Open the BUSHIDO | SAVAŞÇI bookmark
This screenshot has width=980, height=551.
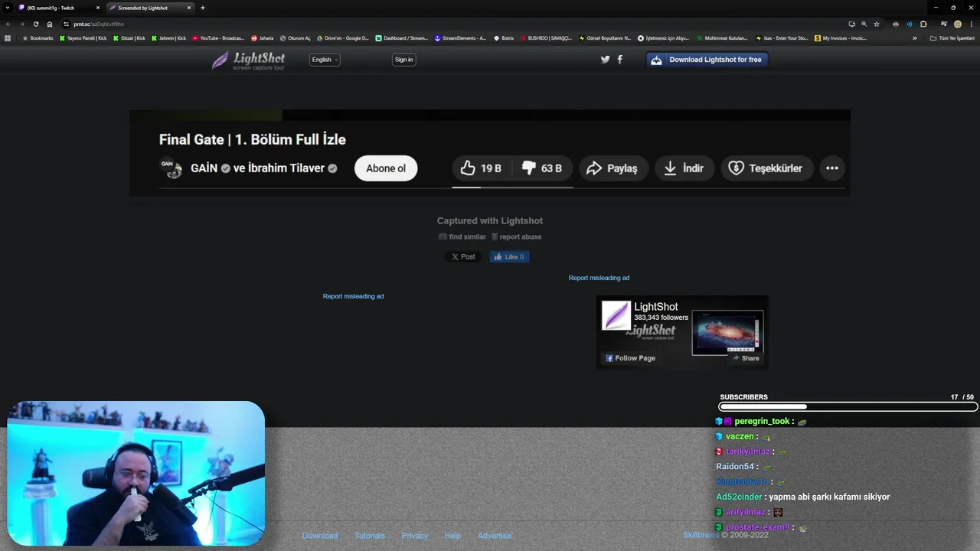(x=545, y=38)
